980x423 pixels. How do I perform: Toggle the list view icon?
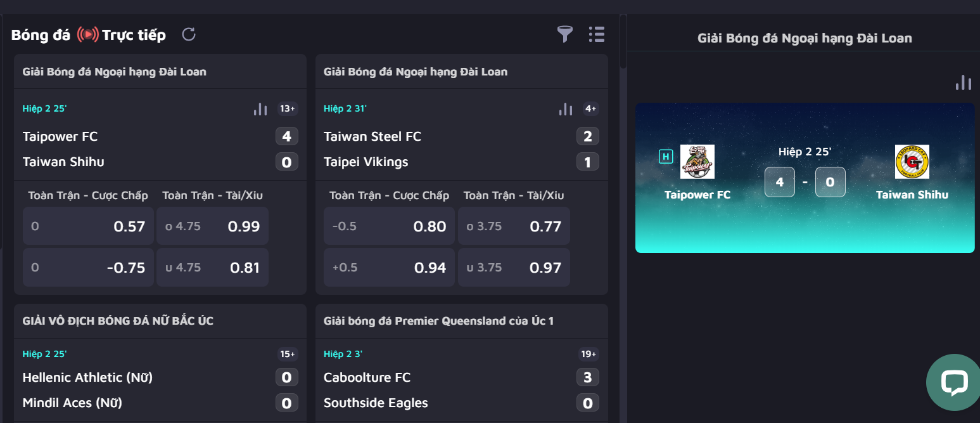coord(596,34)
